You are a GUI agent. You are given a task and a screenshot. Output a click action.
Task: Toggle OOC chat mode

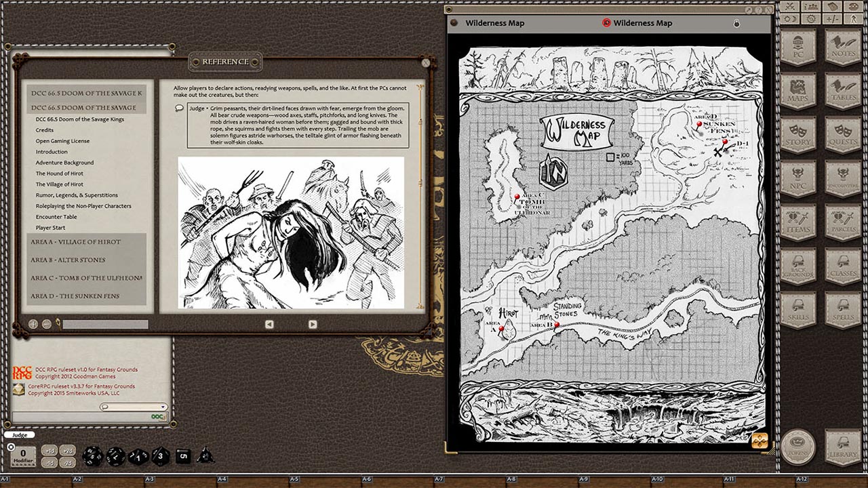(x=157, y=415)
